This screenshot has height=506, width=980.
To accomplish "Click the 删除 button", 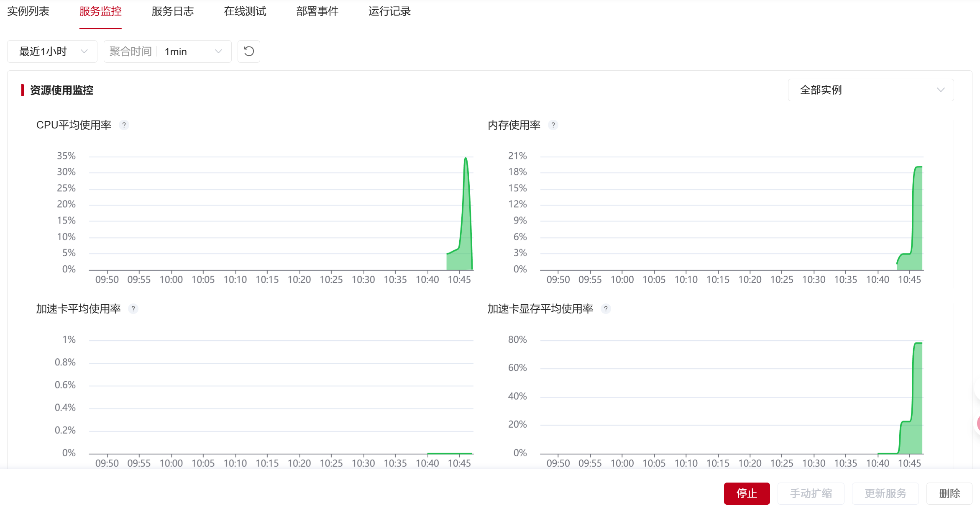I will tap(949, 493).
